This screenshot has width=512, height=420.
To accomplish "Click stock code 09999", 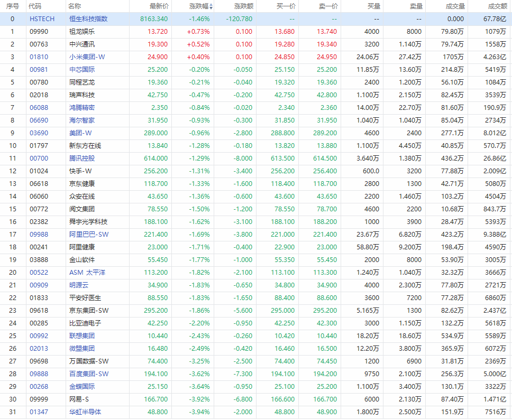I will [x=39, y=399].
